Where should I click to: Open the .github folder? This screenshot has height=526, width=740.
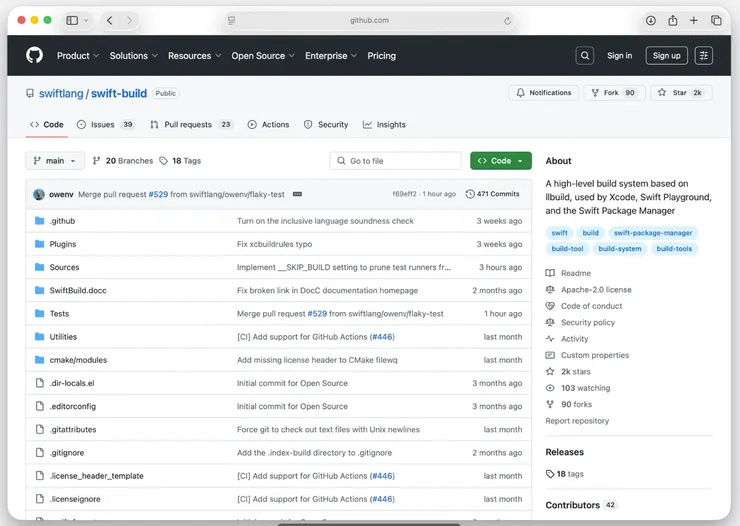[62, 221]
